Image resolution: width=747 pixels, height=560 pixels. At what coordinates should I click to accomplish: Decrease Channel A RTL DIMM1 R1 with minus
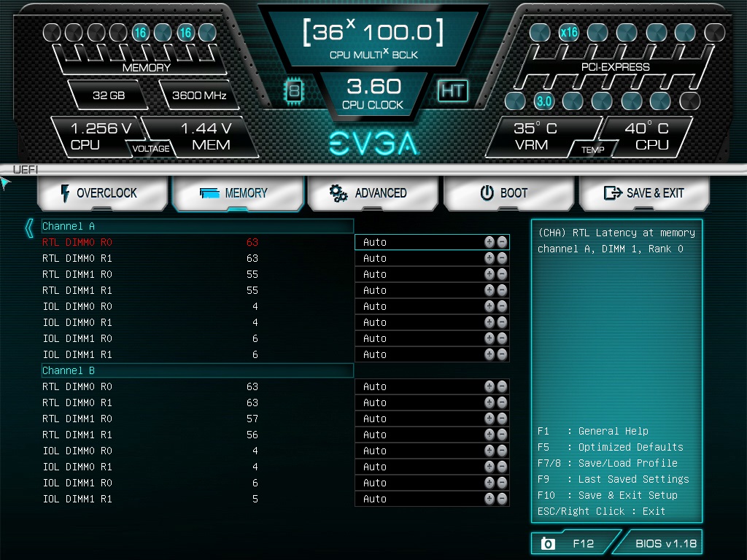[502, 290]
